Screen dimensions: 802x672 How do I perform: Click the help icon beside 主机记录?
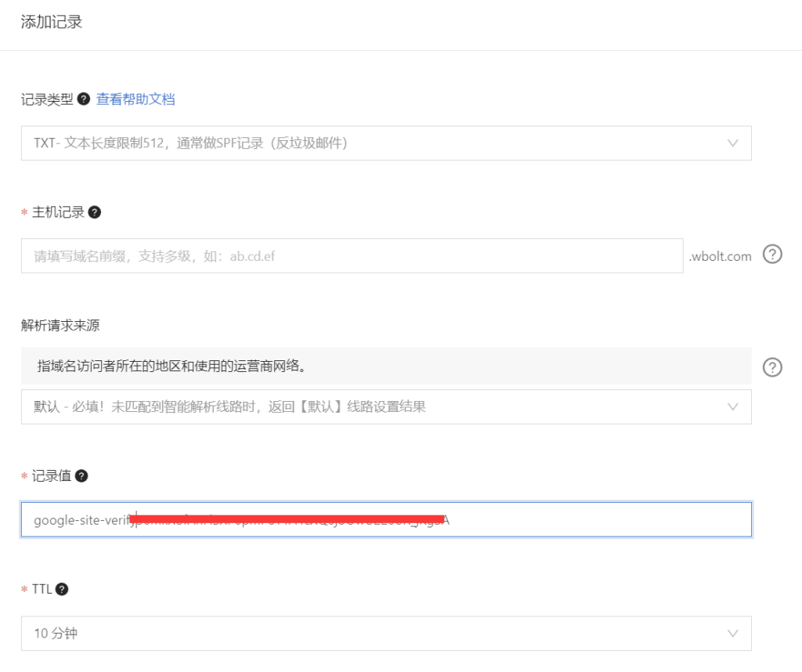(x=95, y=212)
